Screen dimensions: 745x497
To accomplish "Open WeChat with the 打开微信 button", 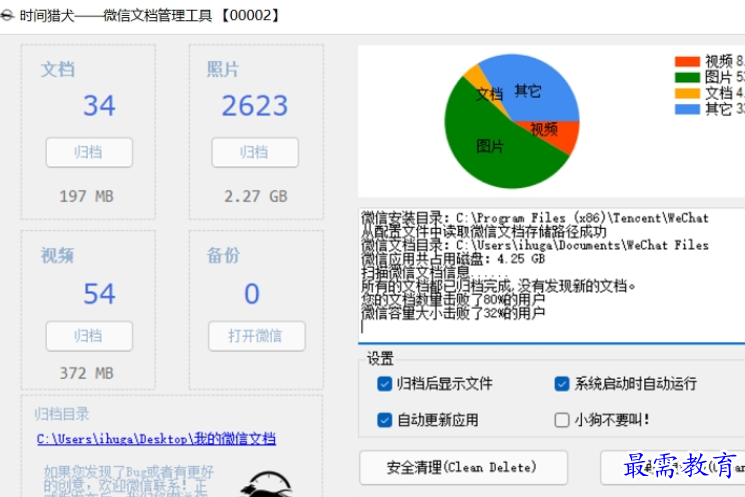I will click(x=257, y=336).
